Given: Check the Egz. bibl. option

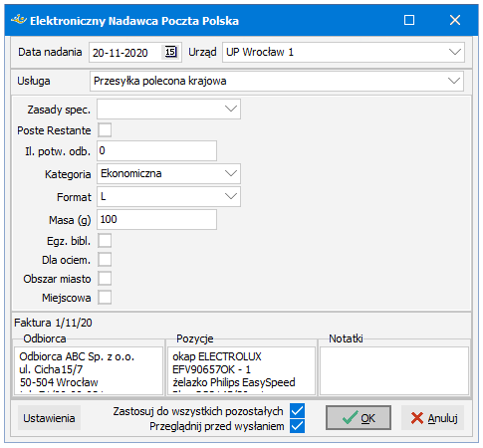Looking at the screenshot, I should [x=105, y=241].
